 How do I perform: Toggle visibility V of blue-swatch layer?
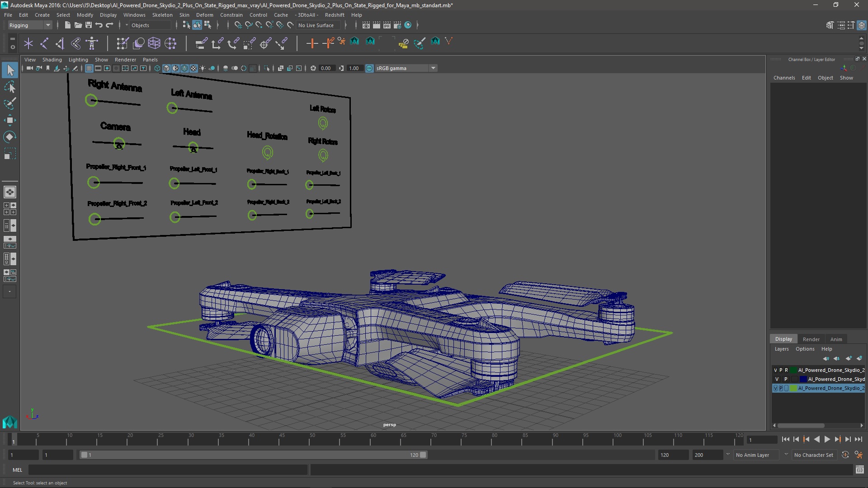coord(777,380)
